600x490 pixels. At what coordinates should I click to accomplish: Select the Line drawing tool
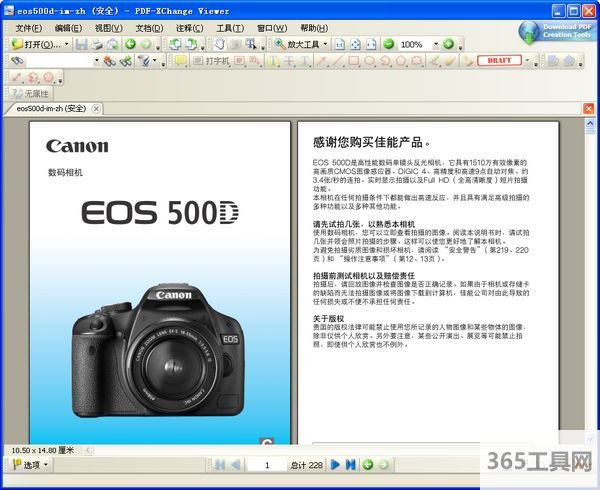(338, 61)
